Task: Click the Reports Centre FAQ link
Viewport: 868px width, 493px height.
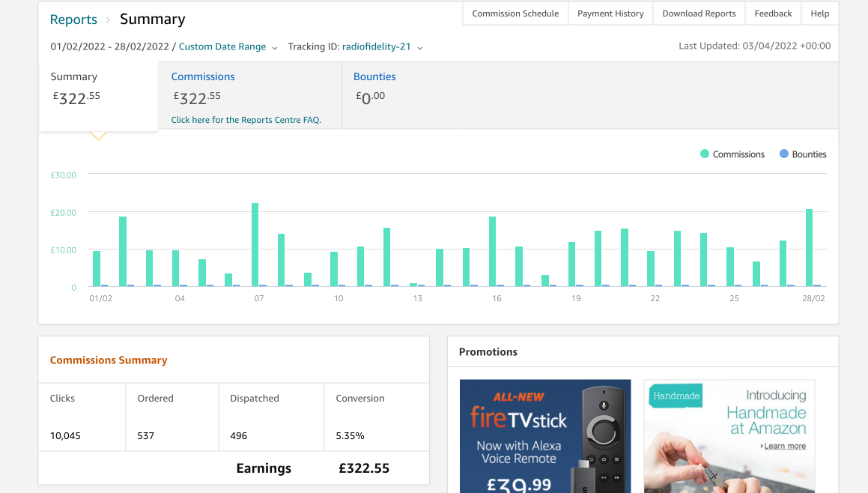Action: (x=246, y=120)
